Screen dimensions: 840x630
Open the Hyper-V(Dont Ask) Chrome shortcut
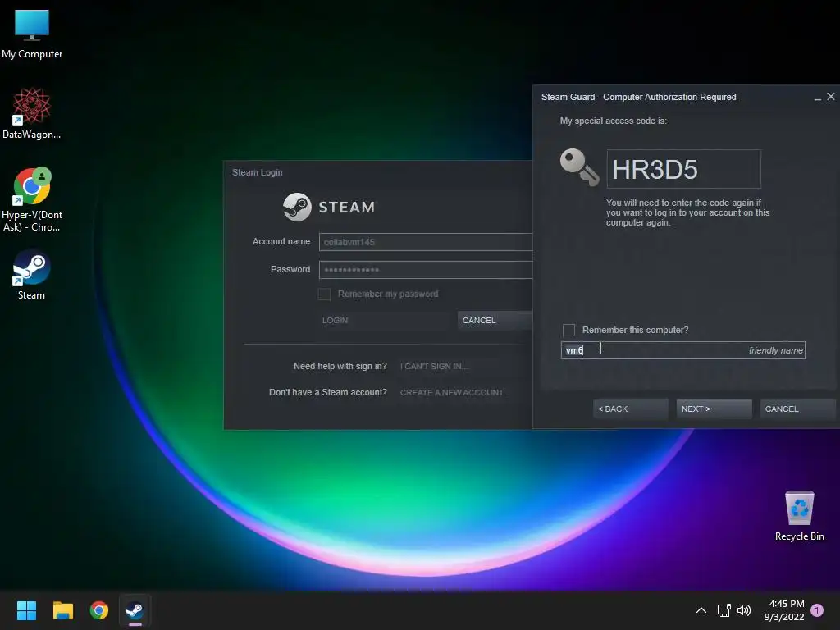point(32,199)
